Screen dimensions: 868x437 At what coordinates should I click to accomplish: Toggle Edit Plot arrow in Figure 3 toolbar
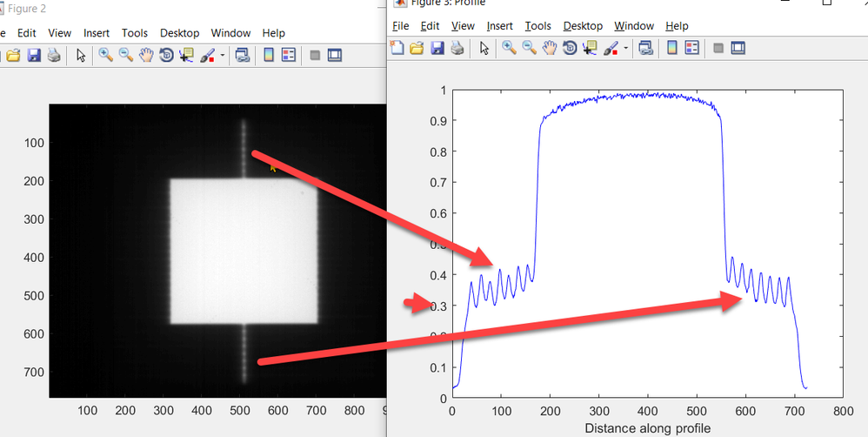pyautogui.click(x=484, y=48)
